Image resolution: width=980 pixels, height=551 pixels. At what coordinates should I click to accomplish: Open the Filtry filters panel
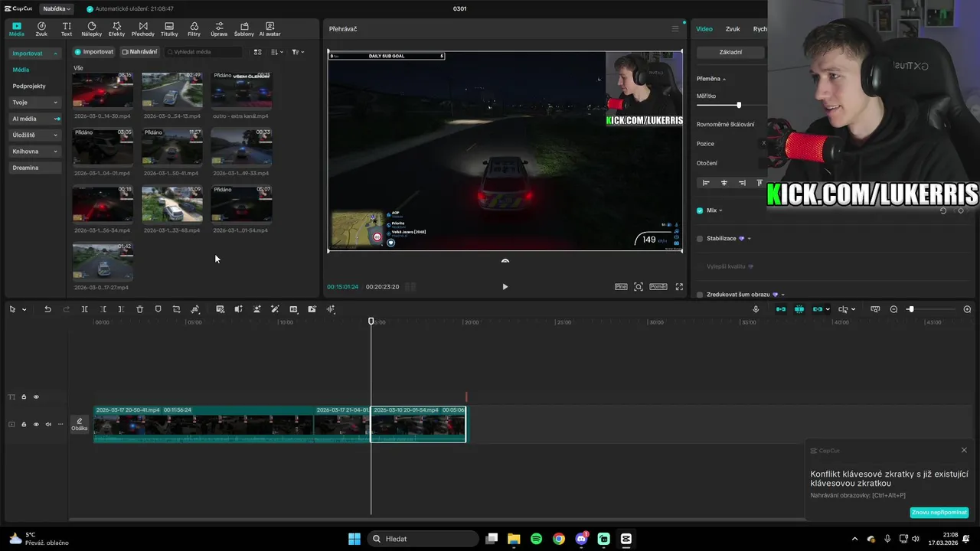click(x=194, y=29)
